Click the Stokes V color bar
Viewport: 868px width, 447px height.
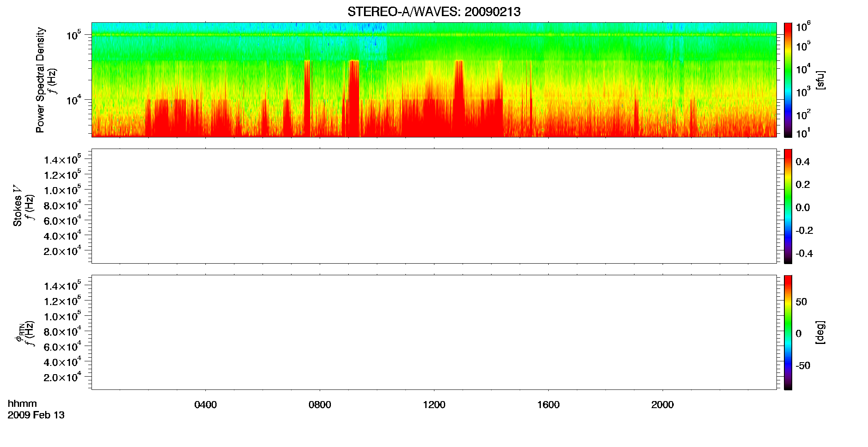(788, 206)
